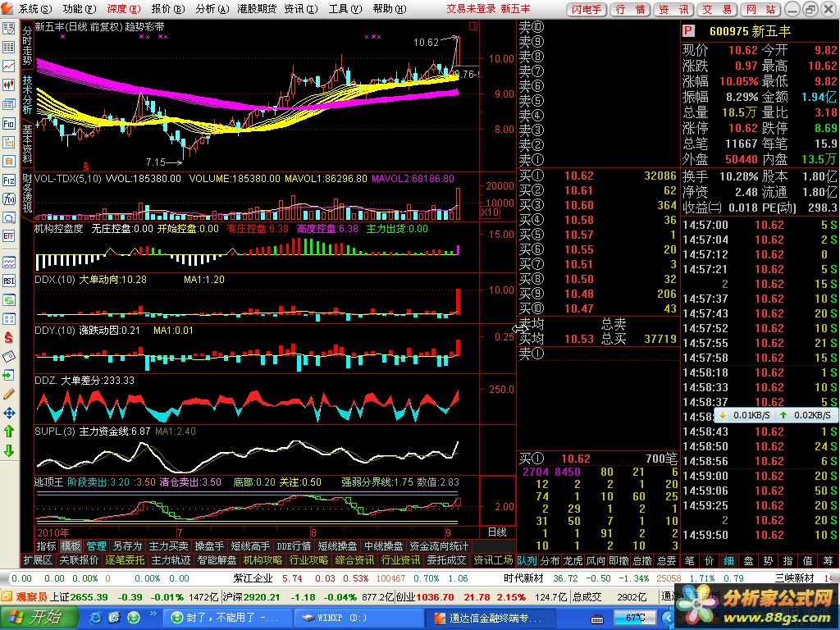Select the 操盘手 indicator tab
This screenshot has height=630, width=840.
click(209, 546)
